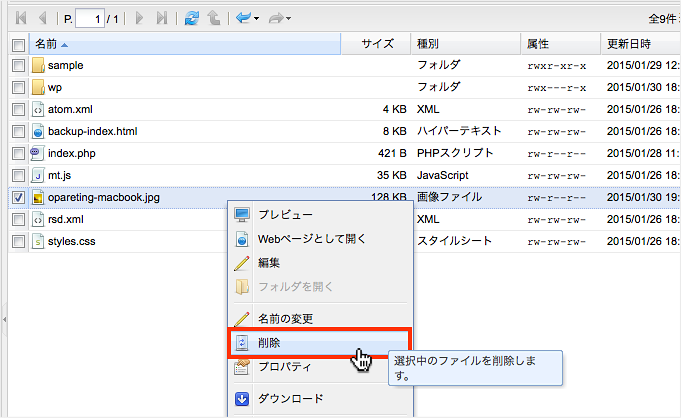The height and width of the screenshot is (418, 681).
Task: Click the sample folder icon
Action: click(38, 65)
